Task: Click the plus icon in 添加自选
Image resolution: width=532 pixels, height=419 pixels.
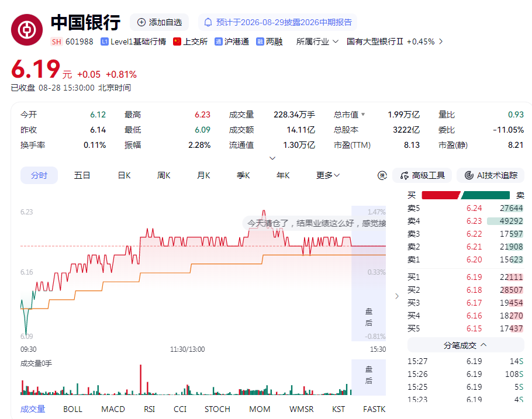Action: click(x=141, y=22)
